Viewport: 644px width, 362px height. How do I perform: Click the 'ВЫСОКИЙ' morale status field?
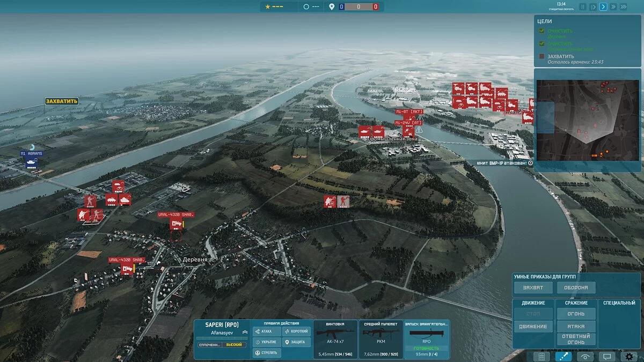(234, 345)
